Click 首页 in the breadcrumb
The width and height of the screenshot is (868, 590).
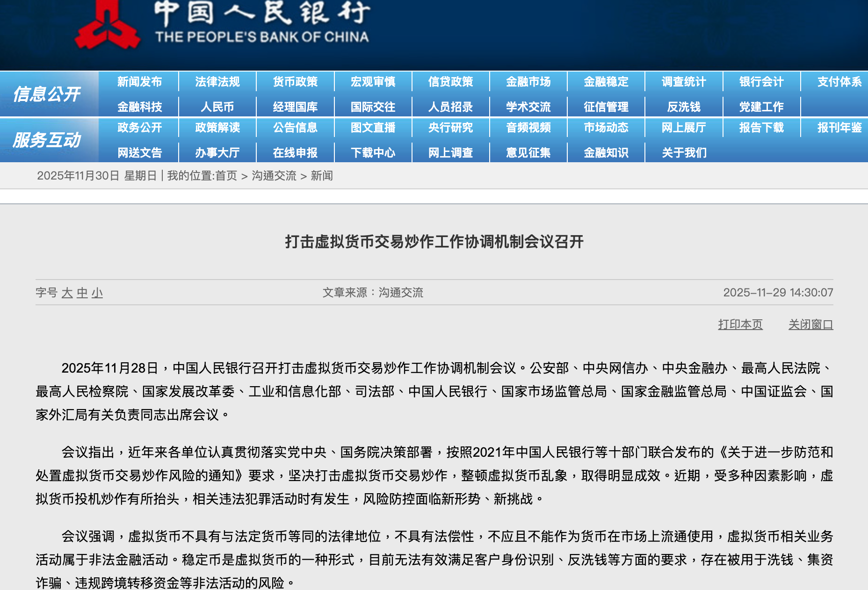226,176
